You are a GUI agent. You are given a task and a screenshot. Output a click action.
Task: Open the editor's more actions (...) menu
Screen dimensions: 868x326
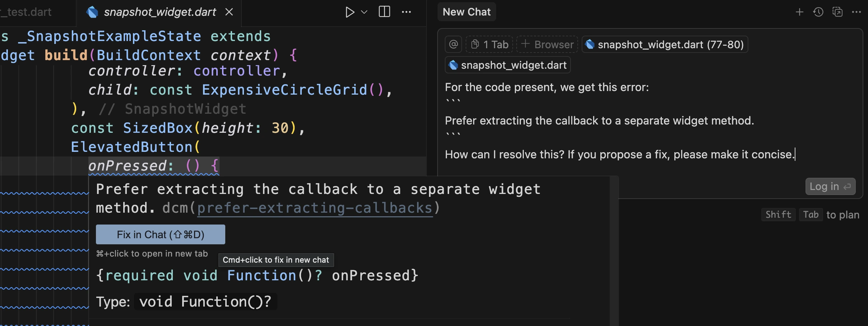point(406,12)
